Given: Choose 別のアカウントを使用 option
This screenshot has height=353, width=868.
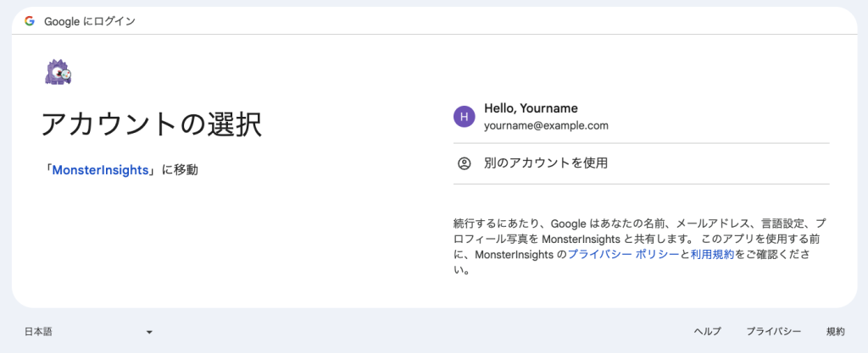Looking at the screenshot, I should coord(641,163).
